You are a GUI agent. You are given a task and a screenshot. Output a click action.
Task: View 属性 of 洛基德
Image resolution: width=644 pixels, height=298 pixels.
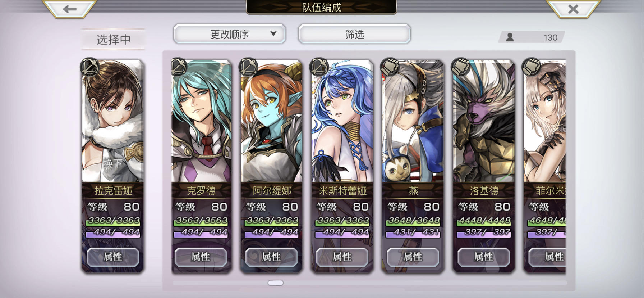(x=484, y=257)
